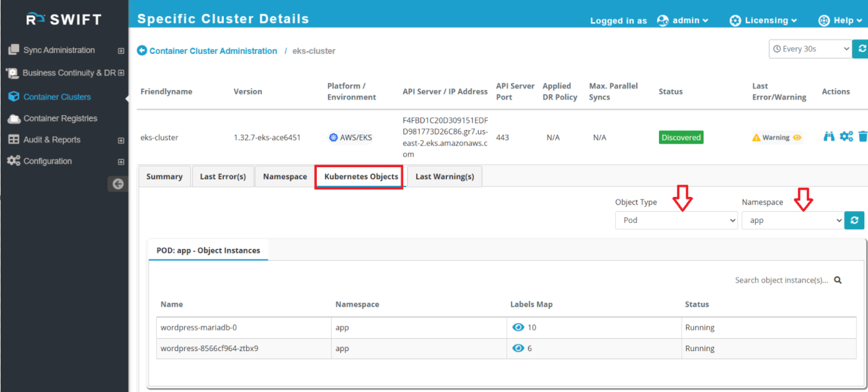
Task: Click the Labels Map column header
Action: 531,304
